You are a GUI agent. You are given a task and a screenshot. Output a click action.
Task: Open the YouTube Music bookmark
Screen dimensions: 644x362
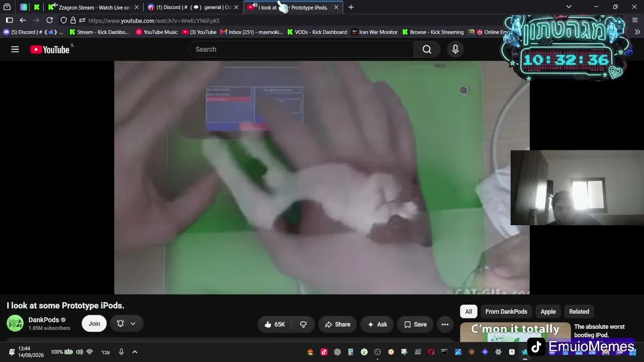[156, 32]
